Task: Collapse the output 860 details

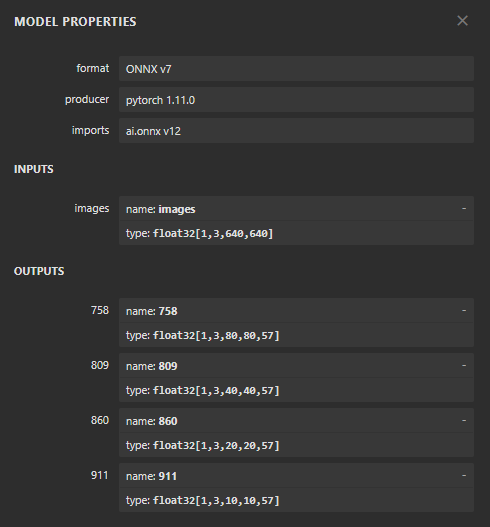Action: 464,420
